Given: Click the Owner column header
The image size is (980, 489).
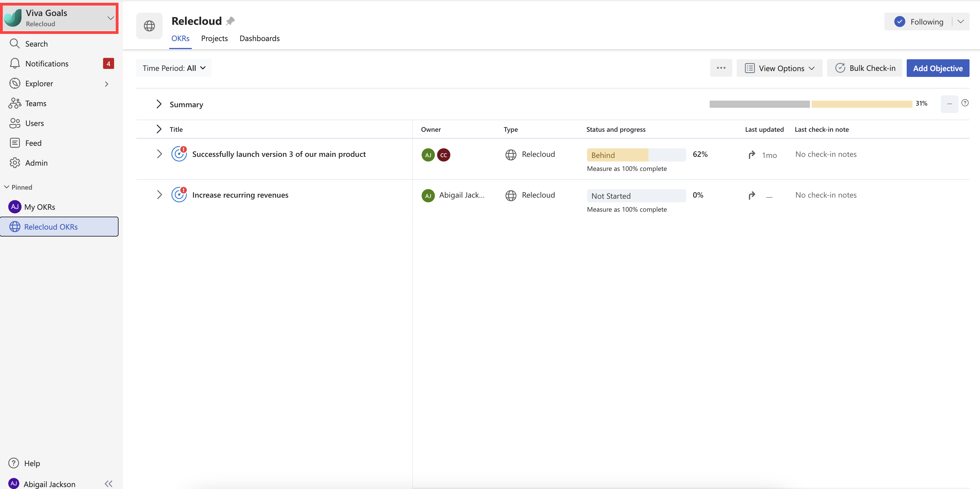Looking at the screenshot, I should [x=431, y=129].
